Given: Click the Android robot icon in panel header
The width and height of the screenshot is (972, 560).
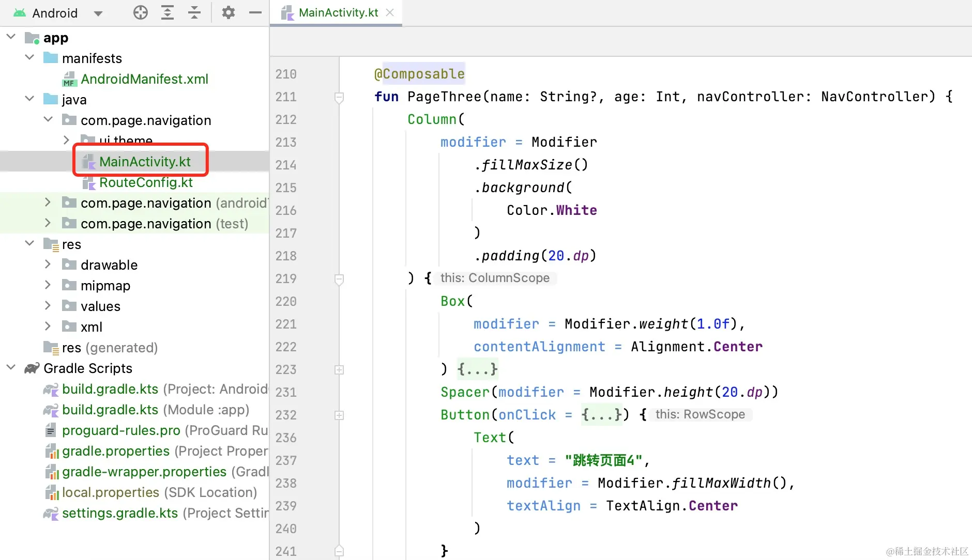Looking at the screenshot, I should tap(20, 13).
